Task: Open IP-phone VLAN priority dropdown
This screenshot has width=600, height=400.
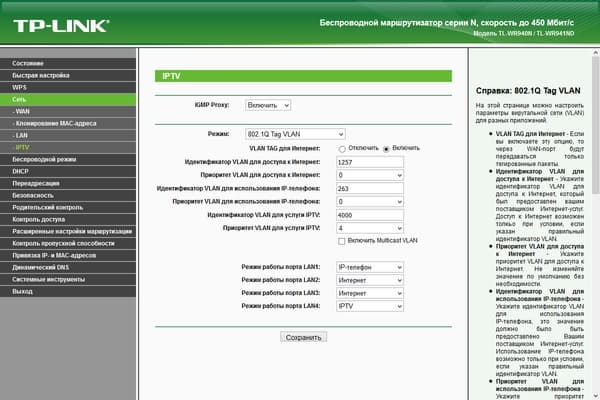Action: tap(370, 202)
